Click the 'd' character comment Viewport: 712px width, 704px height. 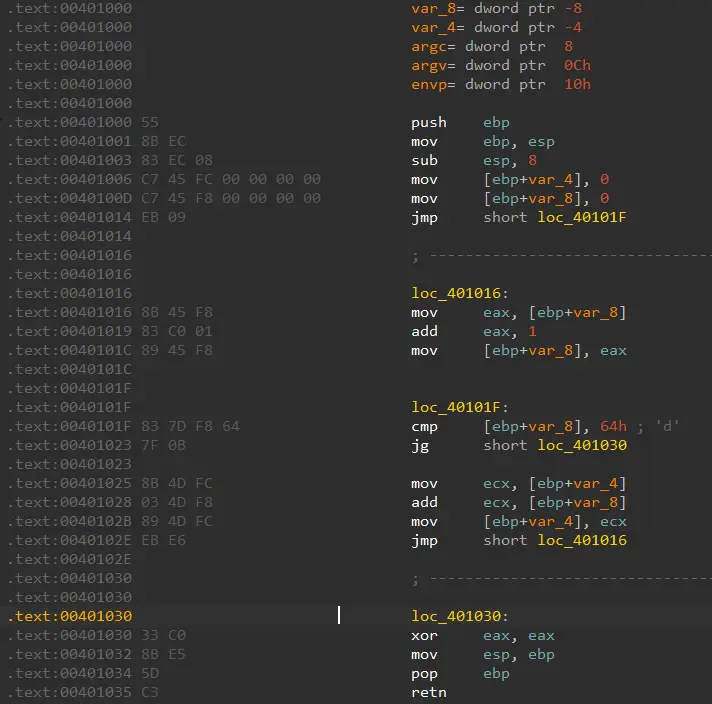click(667, 426)
